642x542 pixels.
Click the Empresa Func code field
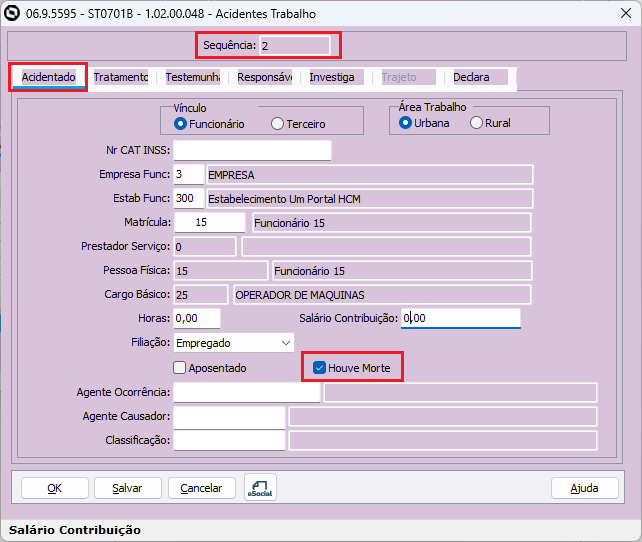tap(189, 174)
